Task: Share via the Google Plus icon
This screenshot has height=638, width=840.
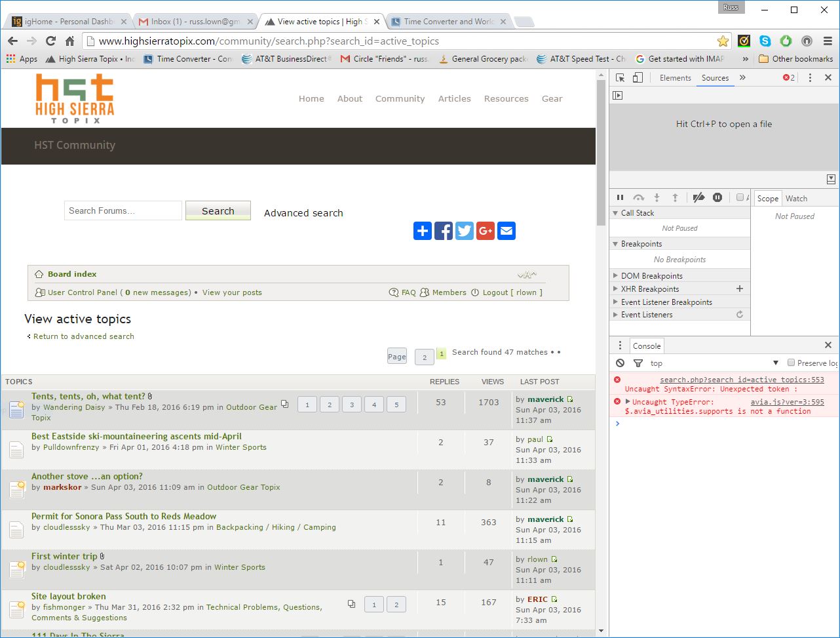Action: coord(486,231)
